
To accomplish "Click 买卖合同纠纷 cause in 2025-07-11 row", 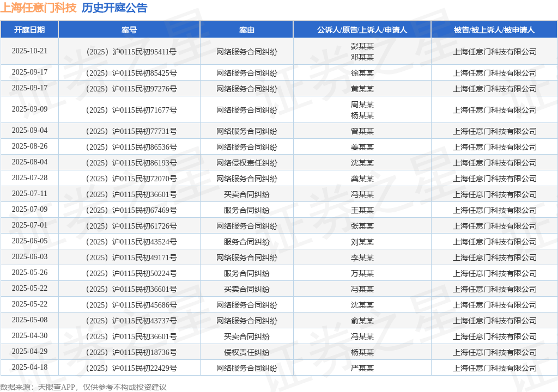I will pyautogui.click(x=247, y=194).
